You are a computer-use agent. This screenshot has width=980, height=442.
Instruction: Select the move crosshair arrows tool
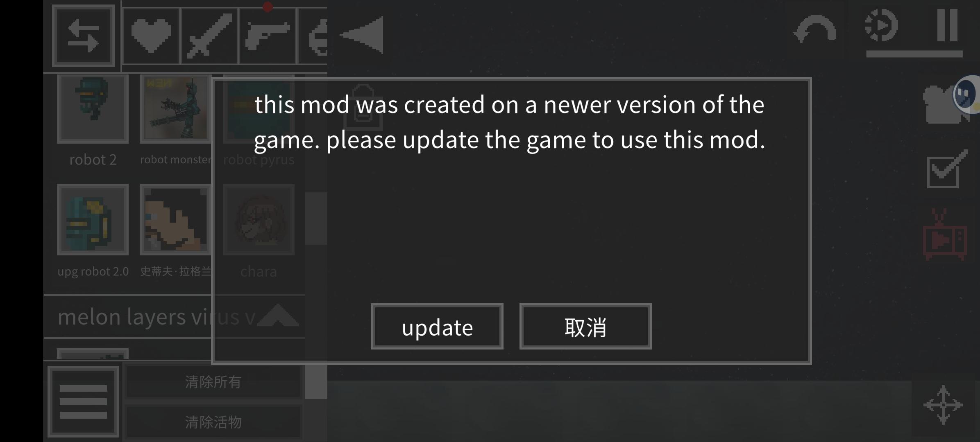pos(943,405)
